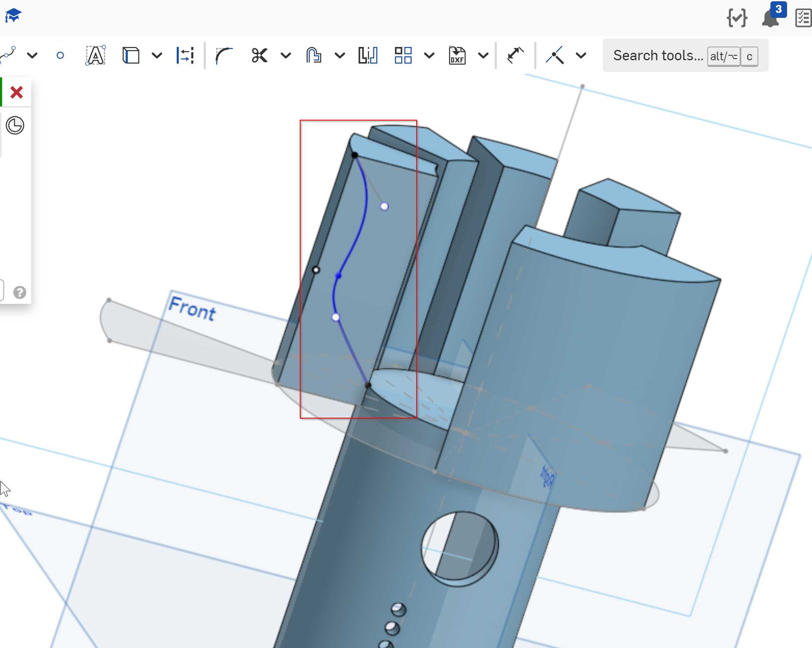Open the task checklist icon

803,18
